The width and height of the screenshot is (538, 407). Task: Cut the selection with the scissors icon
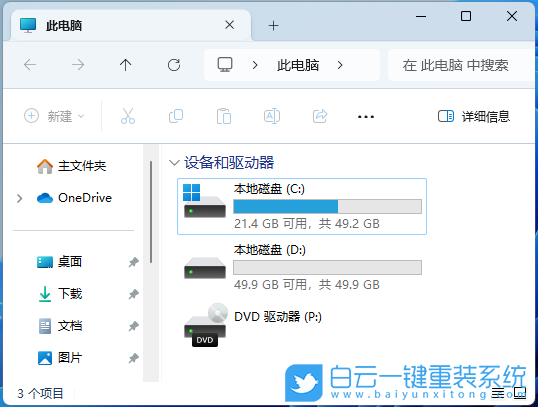pos(128,116)
